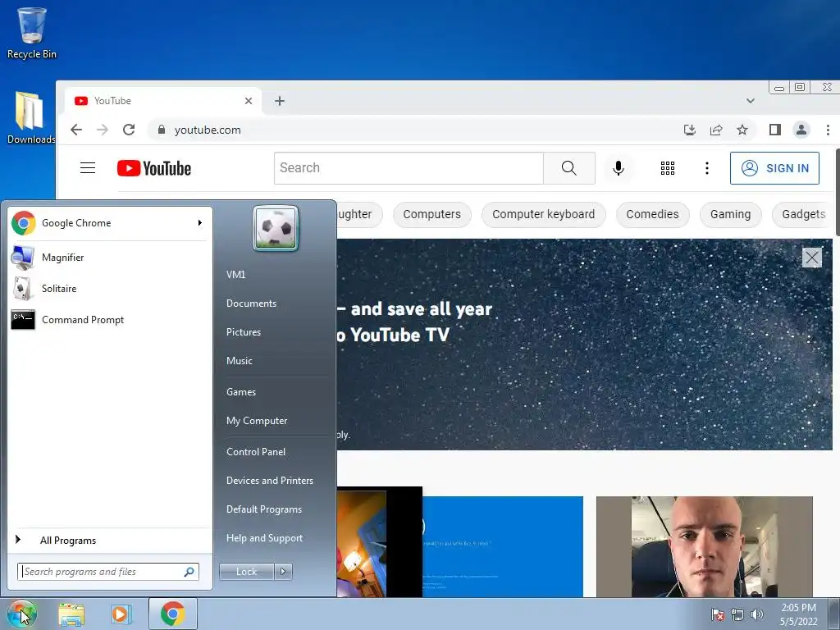The height and width of the screenshot is (630, 840).
Task: Select the Comedies filter chip
Action: click(x=652, y=214)
